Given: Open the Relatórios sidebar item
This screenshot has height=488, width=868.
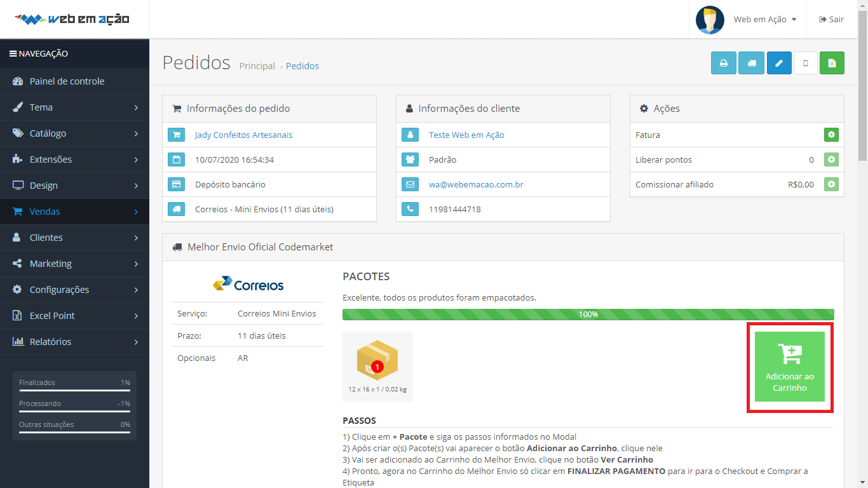Looking at the screenshot, I should click(74, 342).
